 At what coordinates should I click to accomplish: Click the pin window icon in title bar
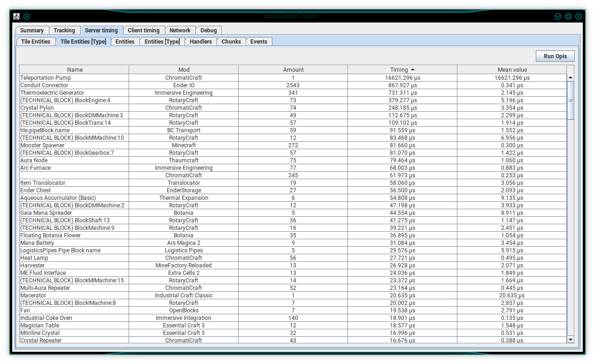(x=27, y=16)
